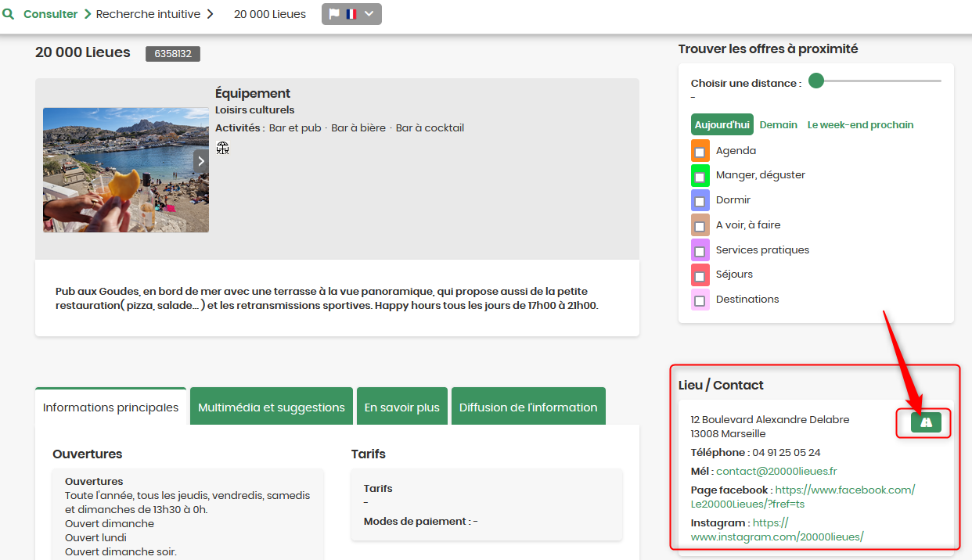This screenshot has height=560, width=972.
Task: Tick the Manger, déguster checkbox
Action: (700, 177)
